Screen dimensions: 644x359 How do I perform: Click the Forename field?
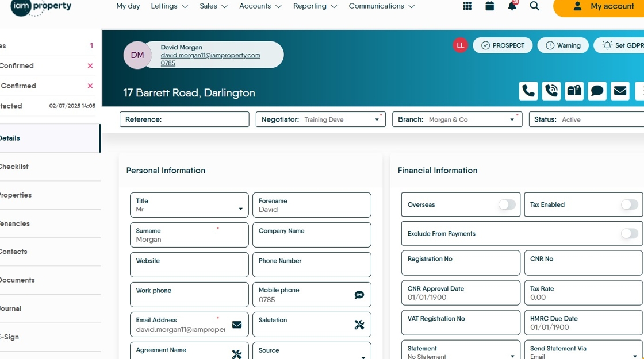pyautogui.click(x=312, y=205)
